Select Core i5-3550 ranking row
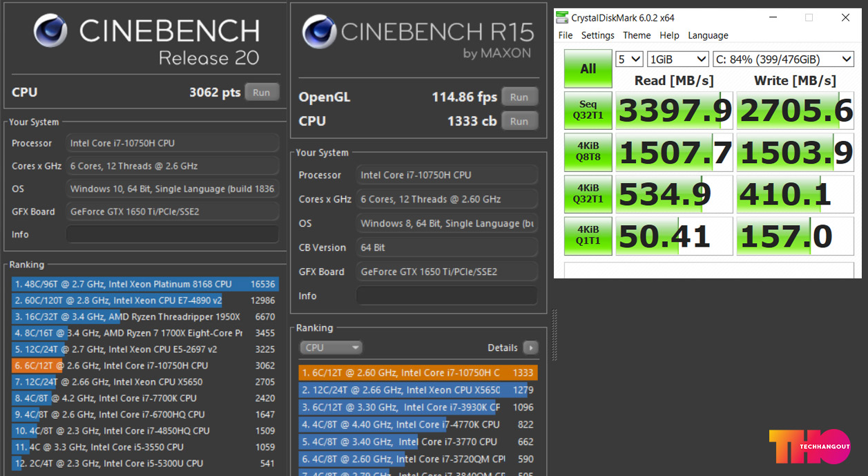The width and height of the screenshot is (868, 476). click(x=145, y=447)
